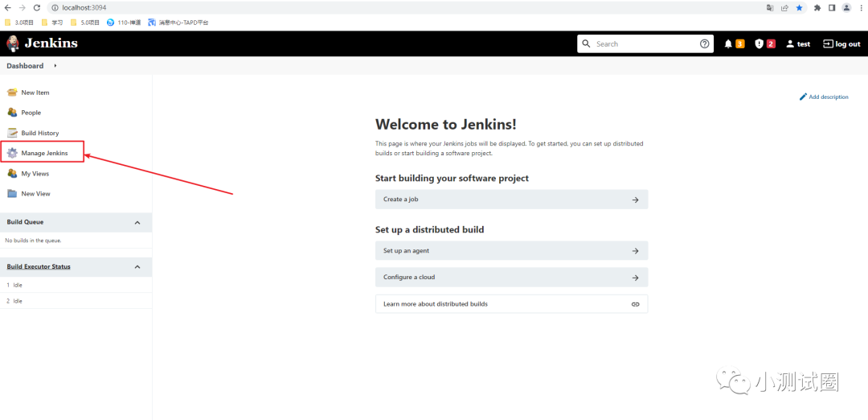Click the arrow on Set up an agent
Screen dimensions: 868x420
[x=636, y=251]
